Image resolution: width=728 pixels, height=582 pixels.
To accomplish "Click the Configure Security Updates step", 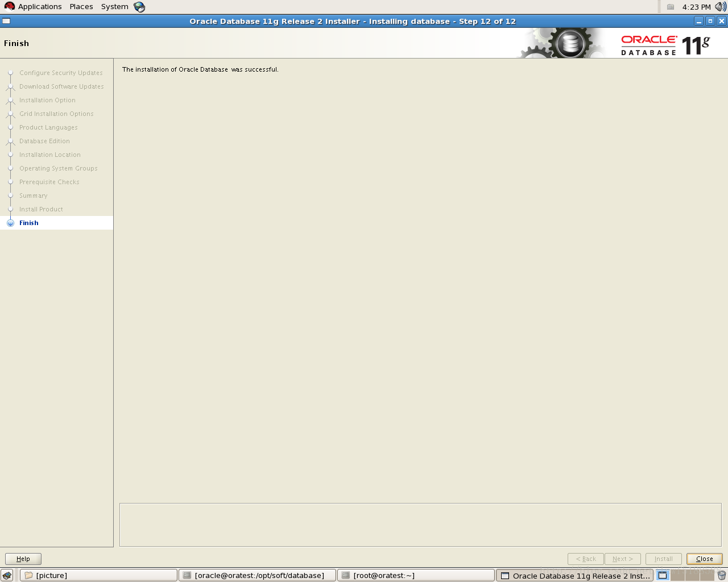I will click(61, 73).
